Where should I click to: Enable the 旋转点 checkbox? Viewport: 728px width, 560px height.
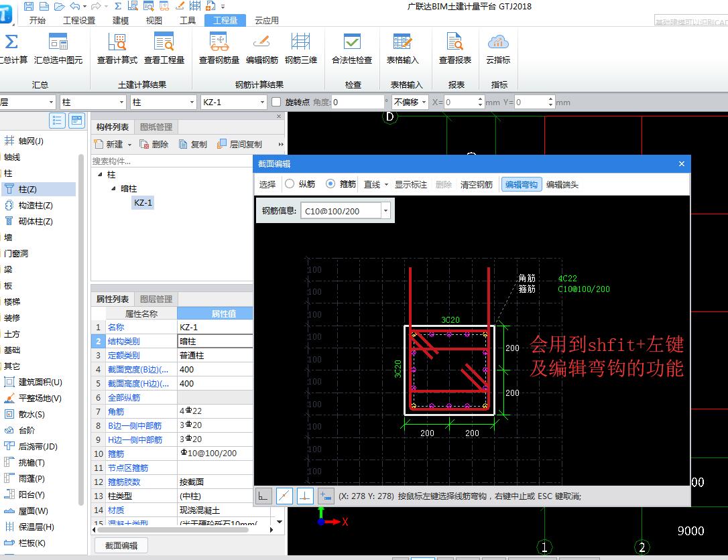[x=276, y=102]
